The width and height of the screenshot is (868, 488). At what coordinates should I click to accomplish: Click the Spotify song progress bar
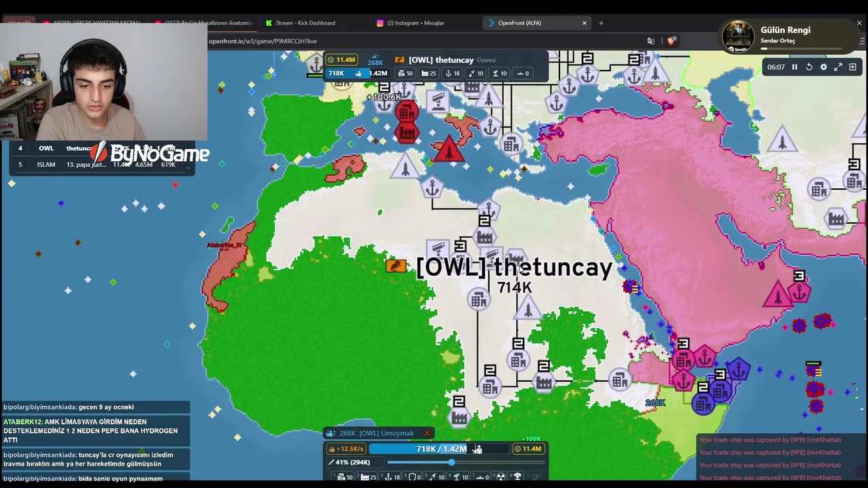tap(802, 49)
